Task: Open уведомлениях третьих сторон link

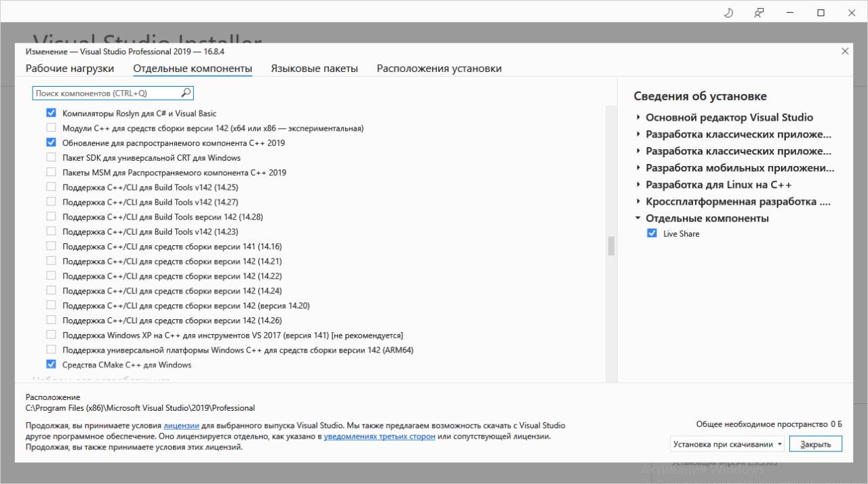Action: click(380, 437)
